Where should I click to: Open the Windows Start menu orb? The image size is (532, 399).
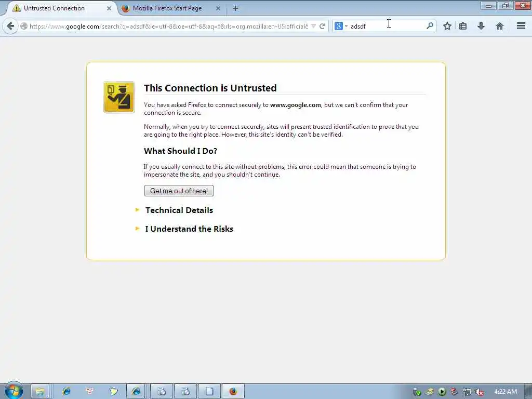[x=14, y=391]
